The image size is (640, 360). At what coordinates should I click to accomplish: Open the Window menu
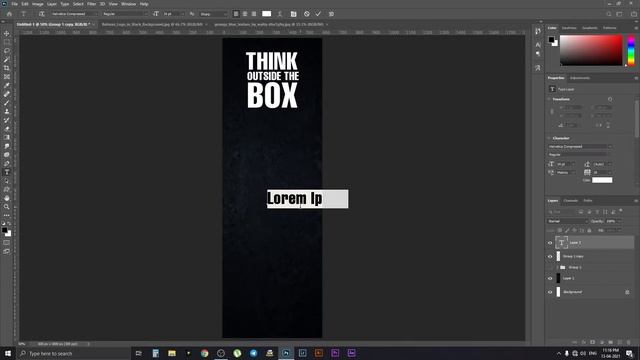click(x=129, y=4)
